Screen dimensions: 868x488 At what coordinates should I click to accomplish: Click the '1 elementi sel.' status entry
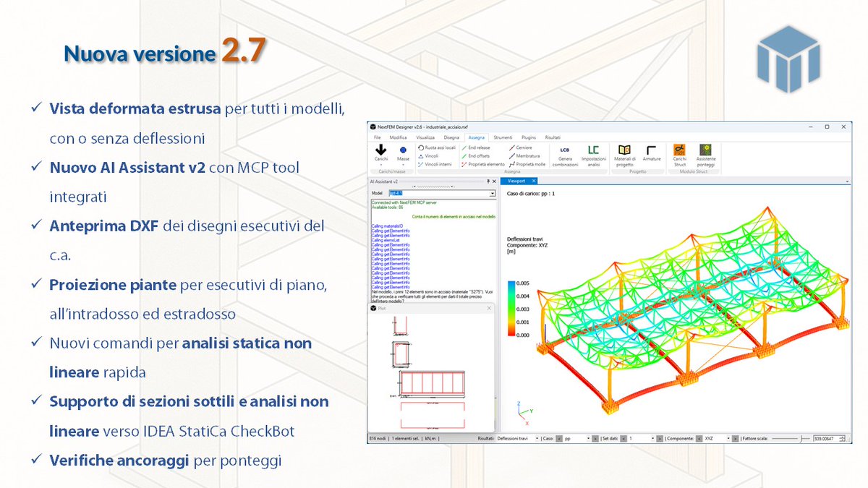pyautogui.click(x=404, y=438)
